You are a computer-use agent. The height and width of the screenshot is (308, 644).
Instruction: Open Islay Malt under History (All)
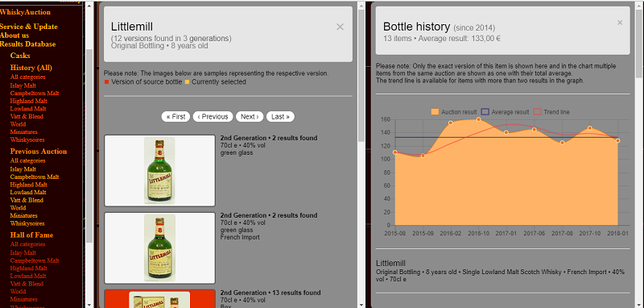pyautogui.click(x=23, y=85)
